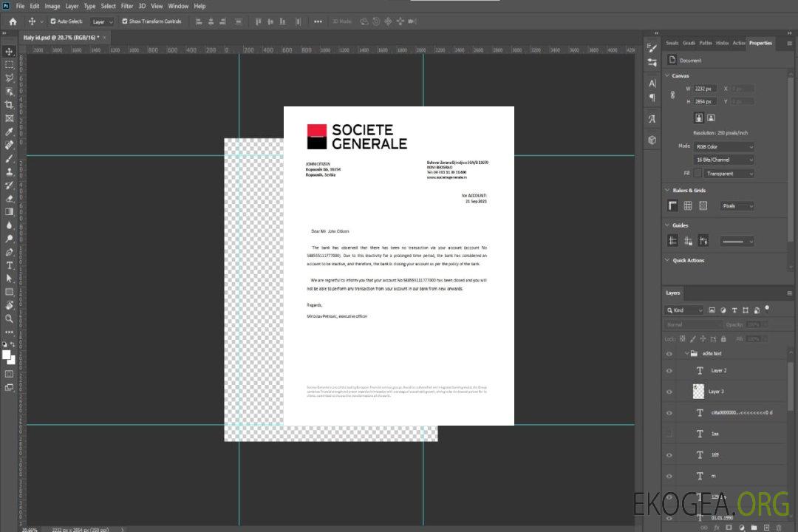Switch to the Properties tab
The height and width of the screenshot is (532, 798).
click(x=760, y=44)
